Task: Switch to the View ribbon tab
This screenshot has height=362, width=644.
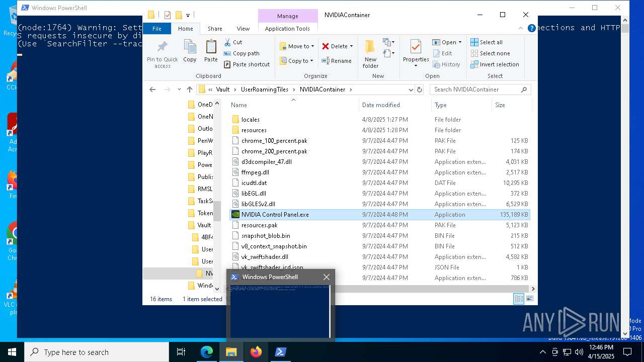Action: (243, 29)
